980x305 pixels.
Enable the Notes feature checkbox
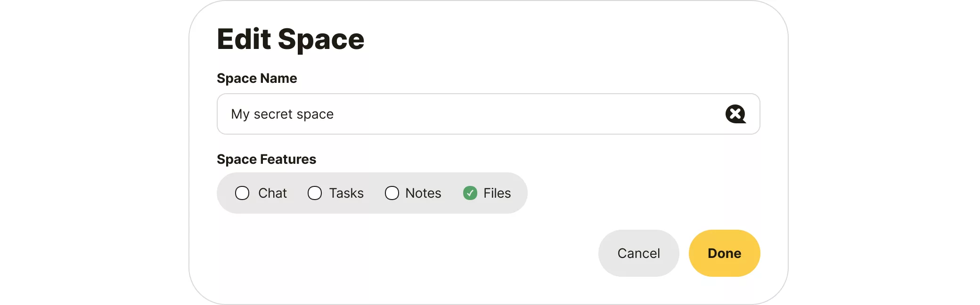point(392,193)
